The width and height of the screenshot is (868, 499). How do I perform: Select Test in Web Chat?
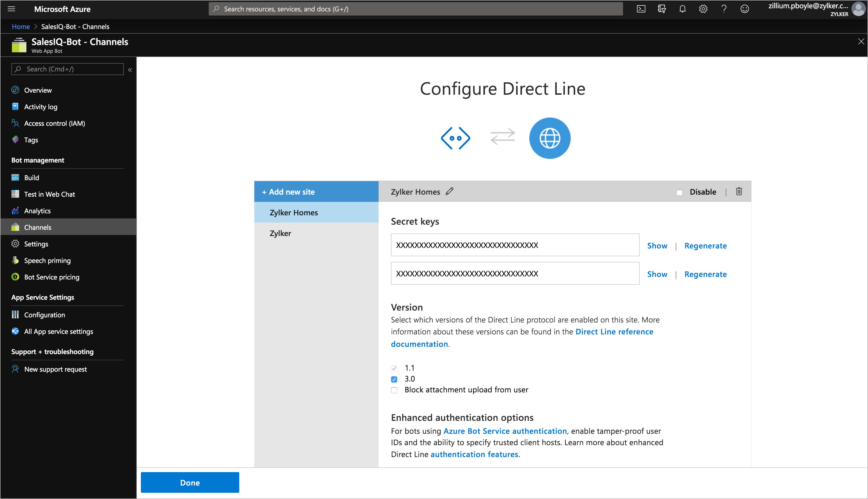[49, 194]
